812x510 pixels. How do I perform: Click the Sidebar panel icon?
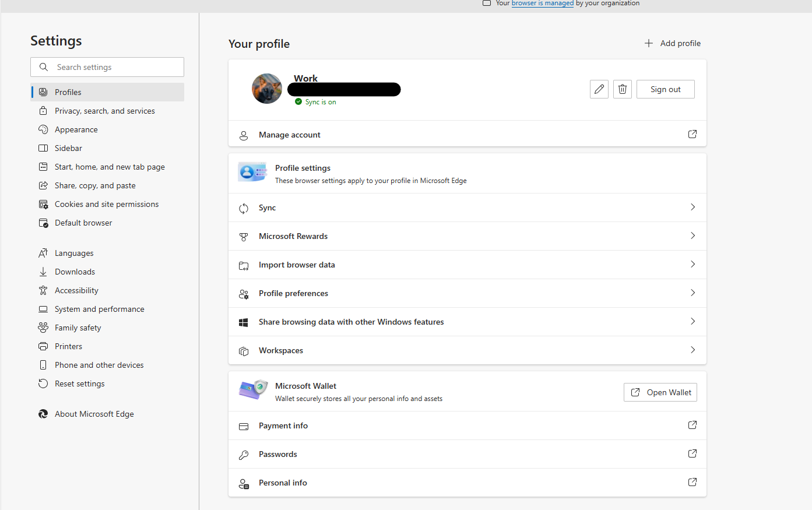[x=43, y=148]
